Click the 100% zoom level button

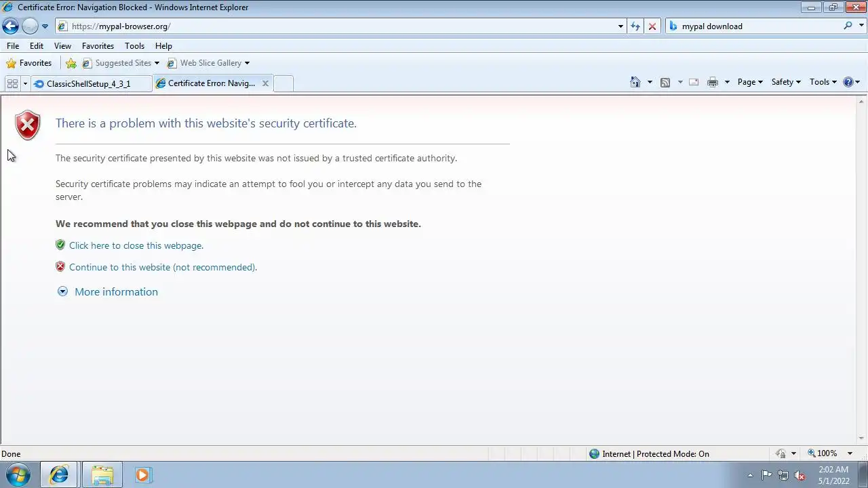click(x=823, y=453)
